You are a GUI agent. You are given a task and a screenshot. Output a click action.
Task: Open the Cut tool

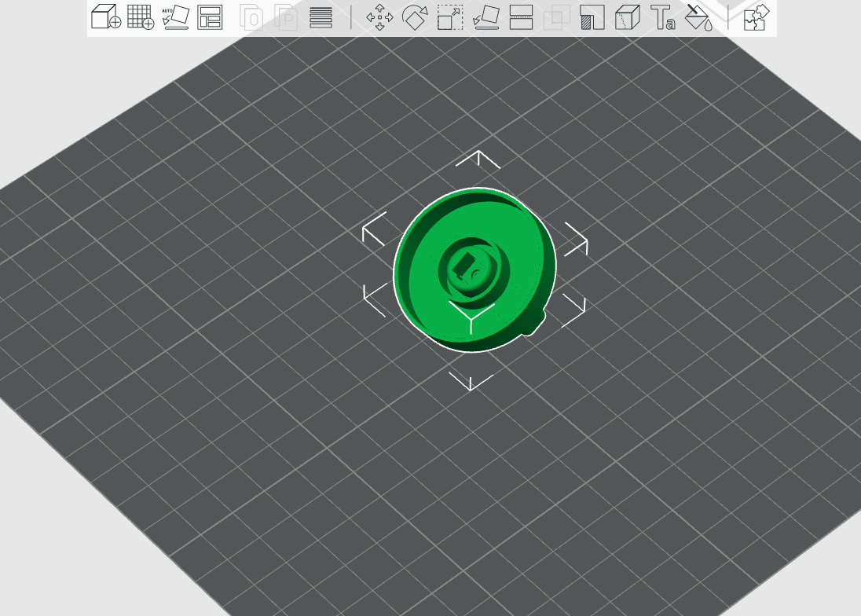(x=521, y=17)
